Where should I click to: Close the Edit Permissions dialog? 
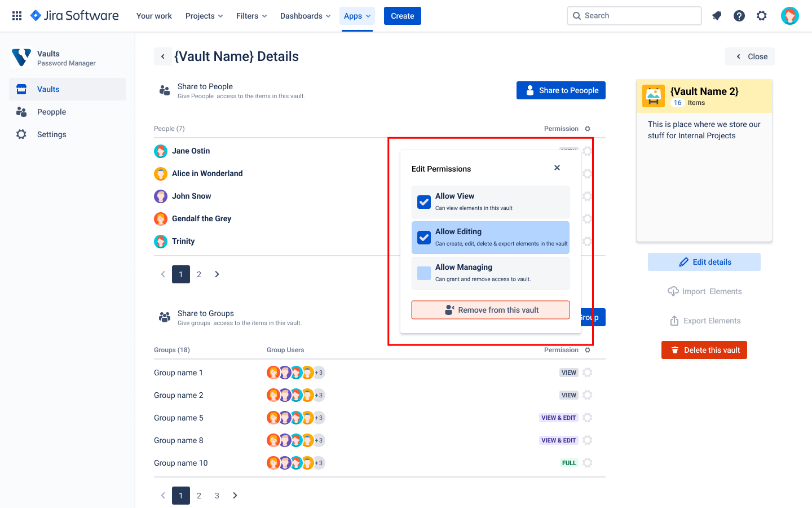(557, 168)
